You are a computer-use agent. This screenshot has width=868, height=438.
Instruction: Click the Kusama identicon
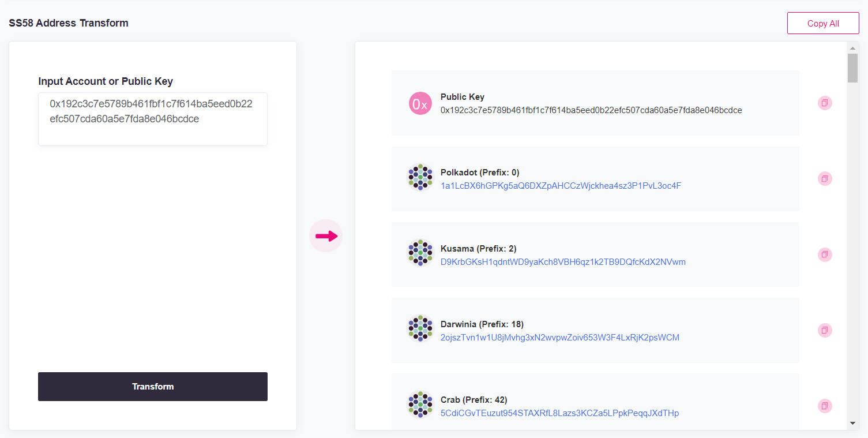(420, 253)
